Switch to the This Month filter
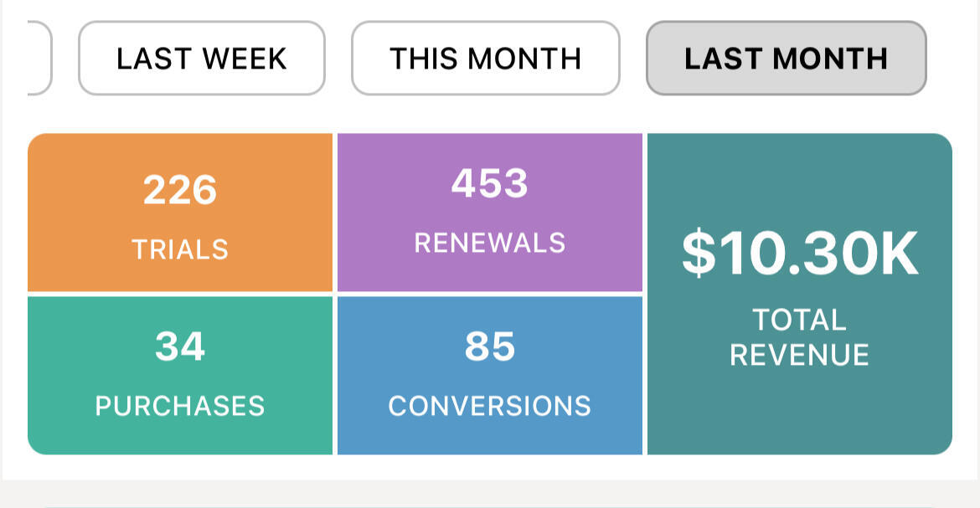This screenshot has height=508, width=980. (485, 59)
